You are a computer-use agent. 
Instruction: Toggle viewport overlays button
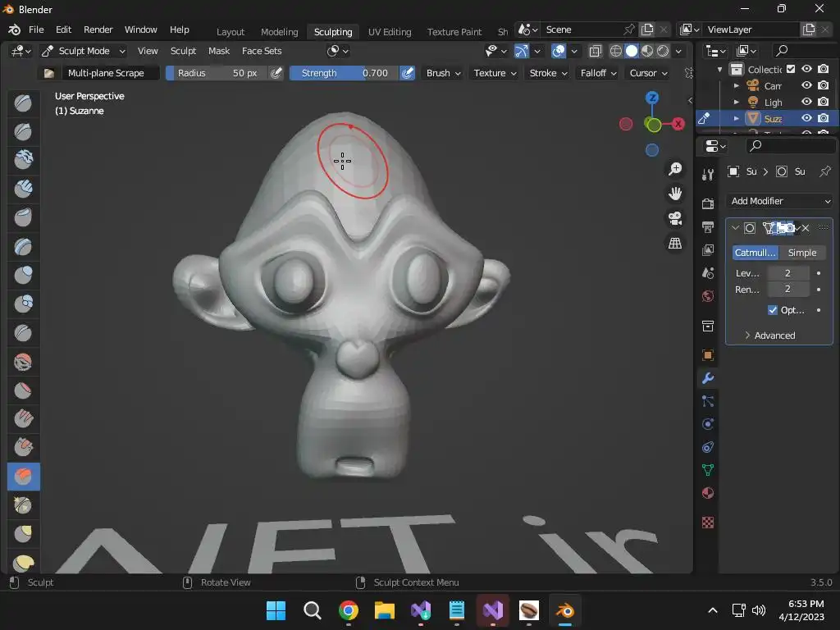click(558, 51)
